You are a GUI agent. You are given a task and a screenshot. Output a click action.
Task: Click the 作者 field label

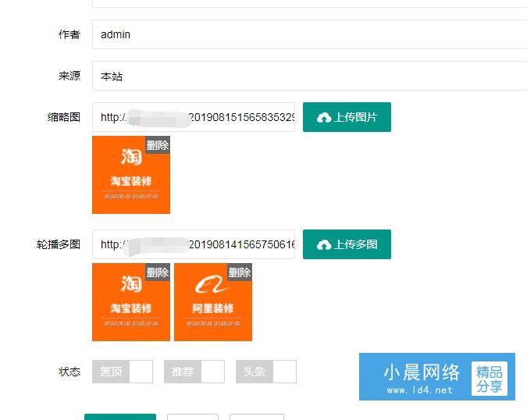tap(69, 34)
